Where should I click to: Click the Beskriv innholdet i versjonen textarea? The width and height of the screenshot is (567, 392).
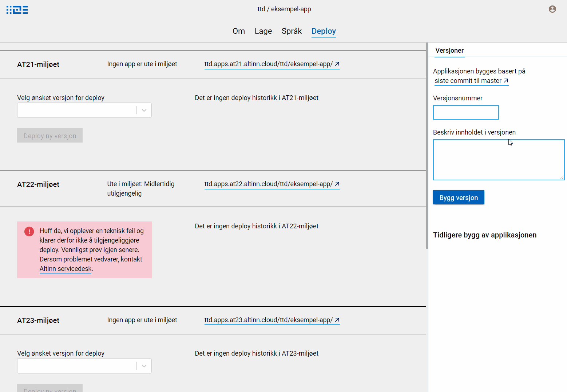coord(498,160)
